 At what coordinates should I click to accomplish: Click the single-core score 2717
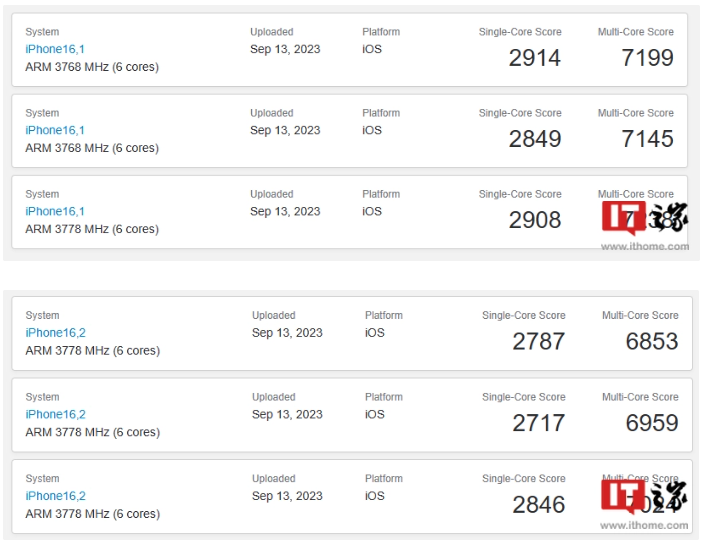(x=539, y=423)
